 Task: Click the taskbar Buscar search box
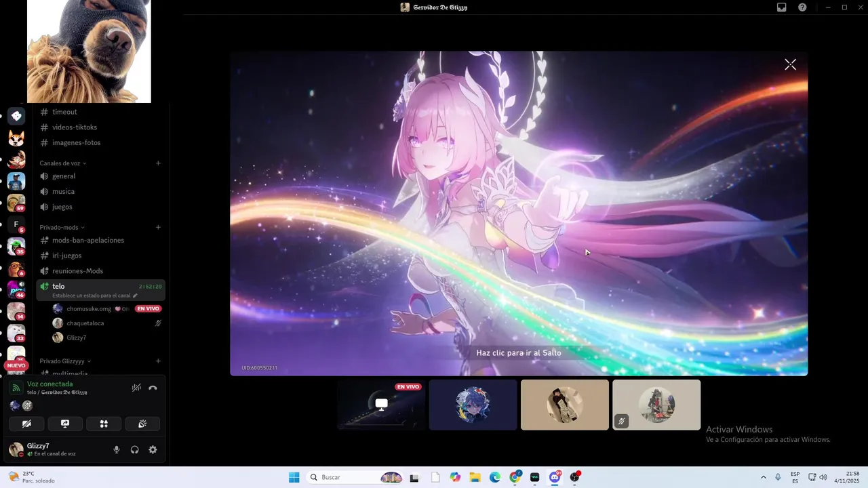(355, 477)
